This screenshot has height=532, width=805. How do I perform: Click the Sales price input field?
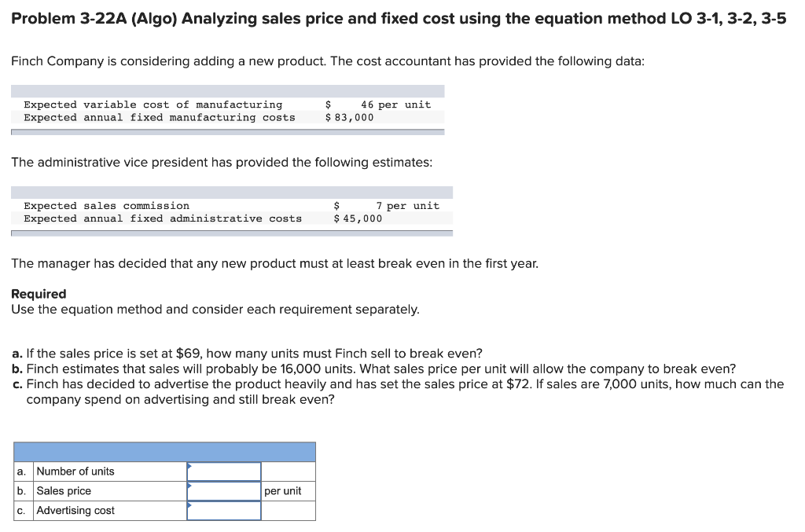(x=223, y=490)
